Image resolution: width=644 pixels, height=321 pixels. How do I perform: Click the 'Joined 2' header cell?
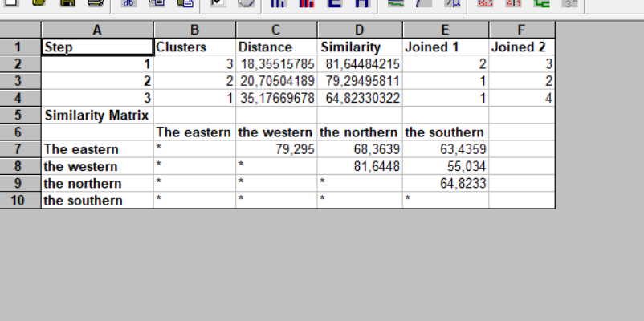522,47
